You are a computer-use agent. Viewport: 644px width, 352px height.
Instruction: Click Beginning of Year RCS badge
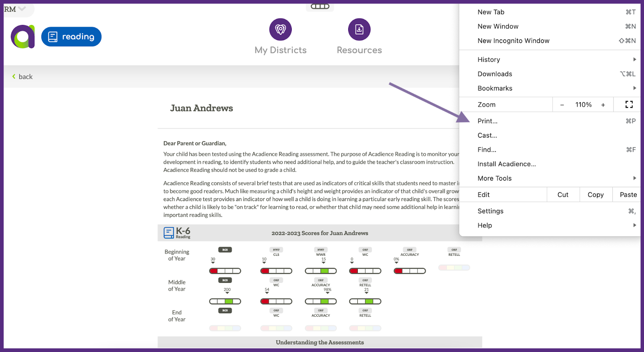click(x=225, y=250)
